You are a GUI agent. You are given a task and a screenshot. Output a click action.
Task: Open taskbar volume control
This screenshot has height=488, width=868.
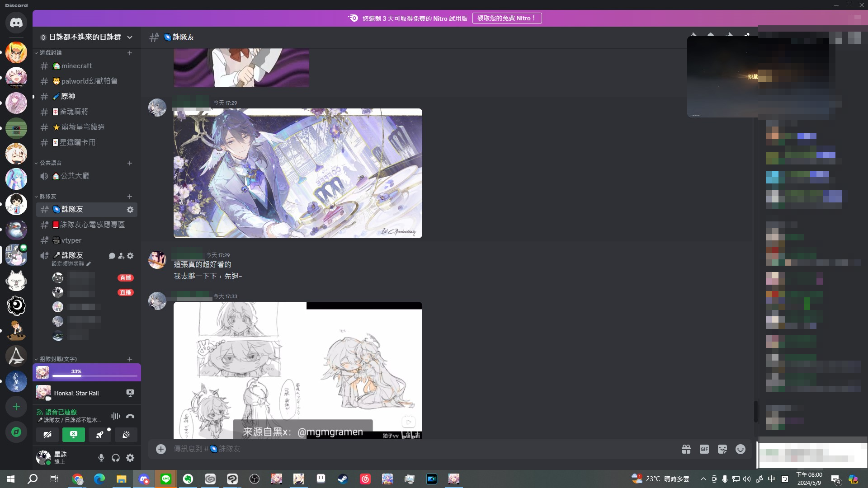tap(746, 479)
